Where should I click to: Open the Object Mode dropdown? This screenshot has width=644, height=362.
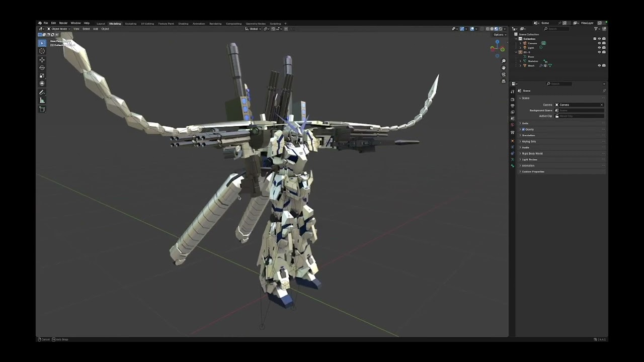click(59, 29)
